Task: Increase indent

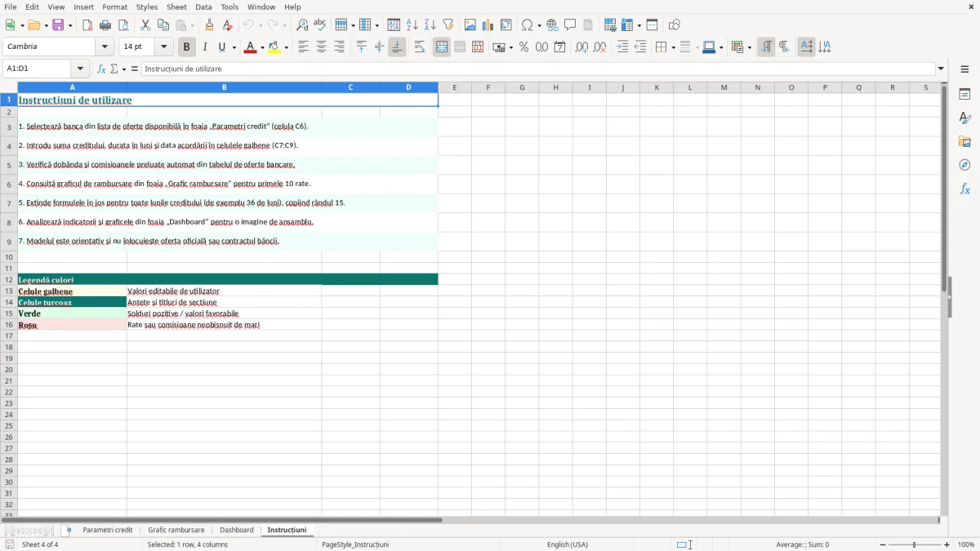Action: pyautogui.click(x=623, y=47)
